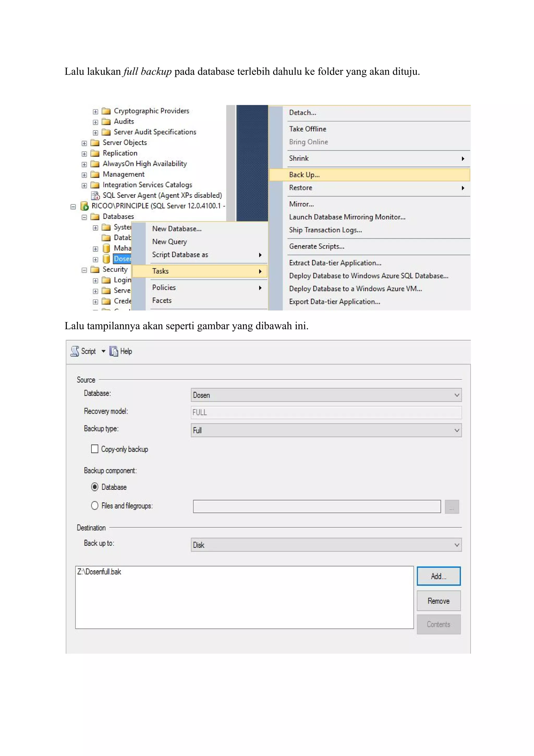This screenshot has width=534, height=756.
Task: Click the Logins folder icon
Action: click(x=106, y=280)
